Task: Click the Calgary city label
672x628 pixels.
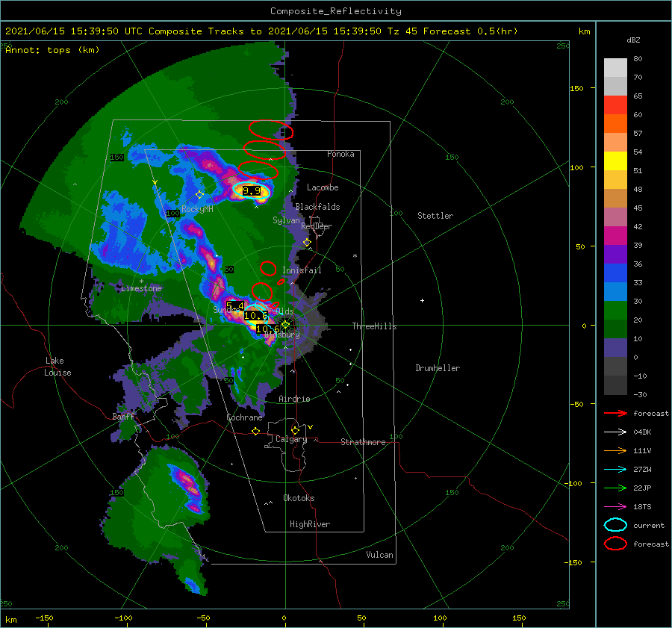Action: [x=291, y=439]
